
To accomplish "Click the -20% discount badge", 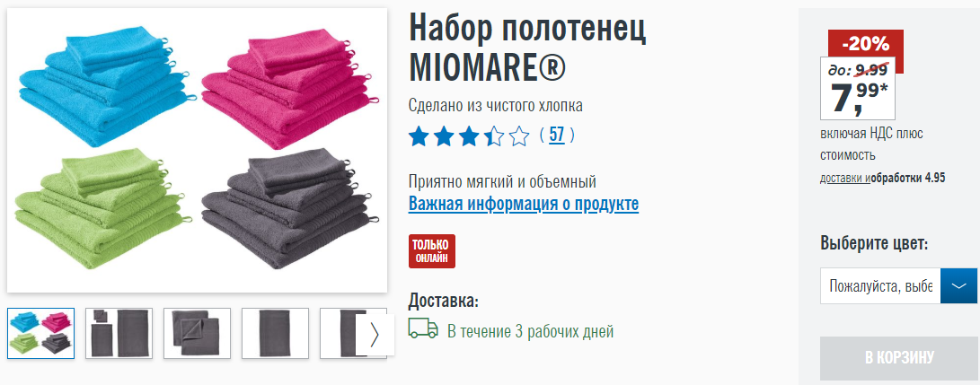I will tap(866, 44).
